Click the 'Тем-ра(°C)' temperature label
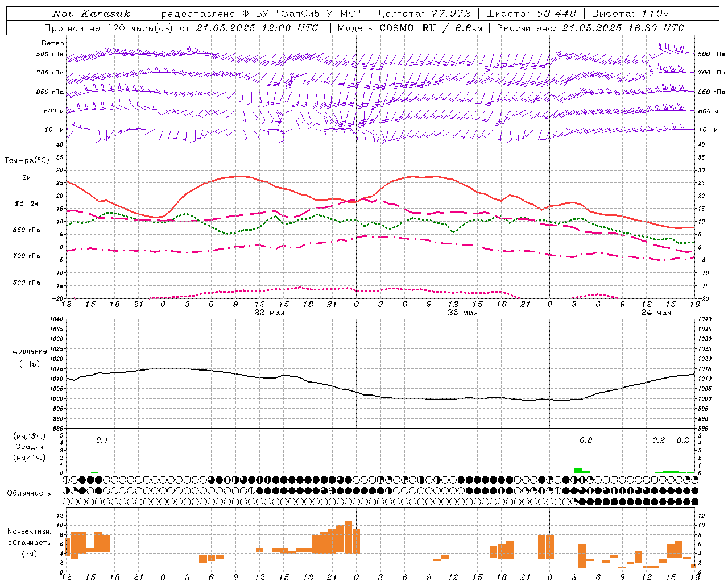The image size is (728, 582). point(27,161)
